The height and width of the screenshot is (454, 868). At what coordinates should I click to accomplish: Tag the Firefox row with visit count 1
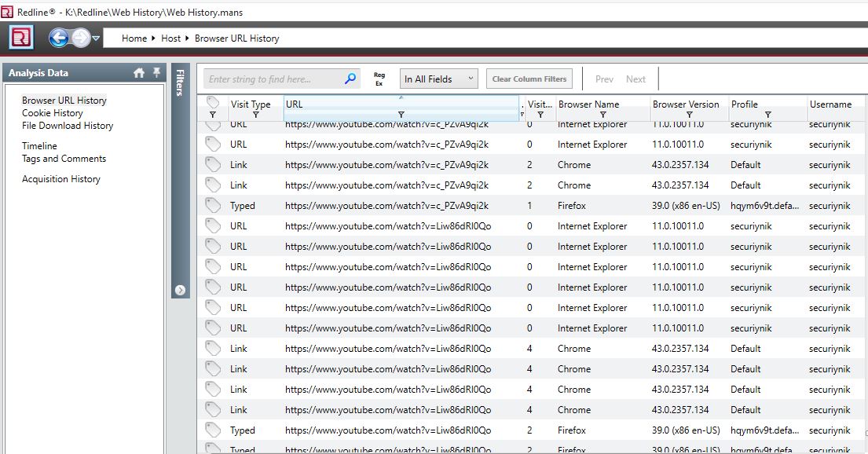pos(213,206)
